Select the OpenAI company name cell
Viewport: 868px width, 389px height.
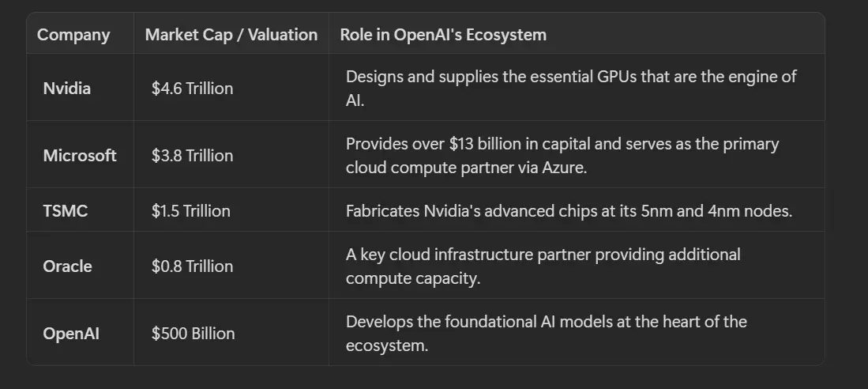tap(71, 334)
